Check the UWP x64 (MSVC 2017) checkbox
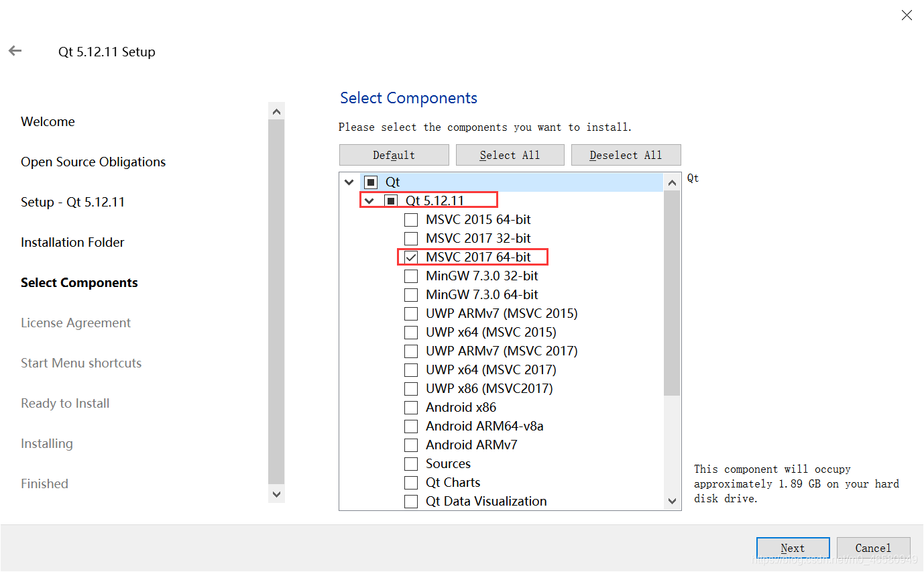 411,369
